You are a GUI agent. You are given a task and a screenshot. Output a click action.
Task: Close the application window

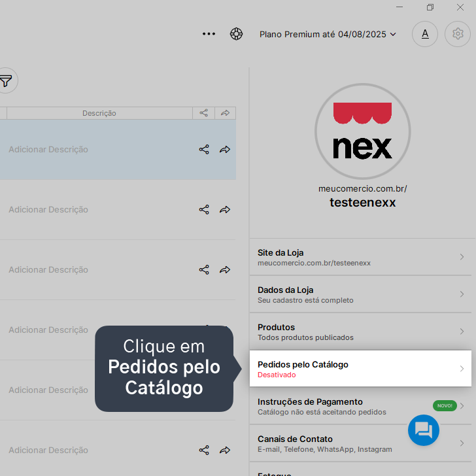pyautogui.click(x=460, y=7)
